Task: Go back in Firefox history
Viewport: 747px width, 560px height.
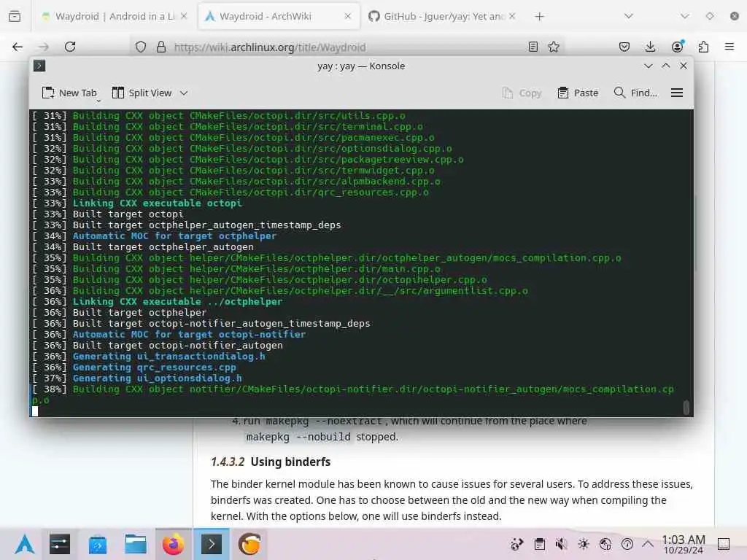Action: pos(18,47)
